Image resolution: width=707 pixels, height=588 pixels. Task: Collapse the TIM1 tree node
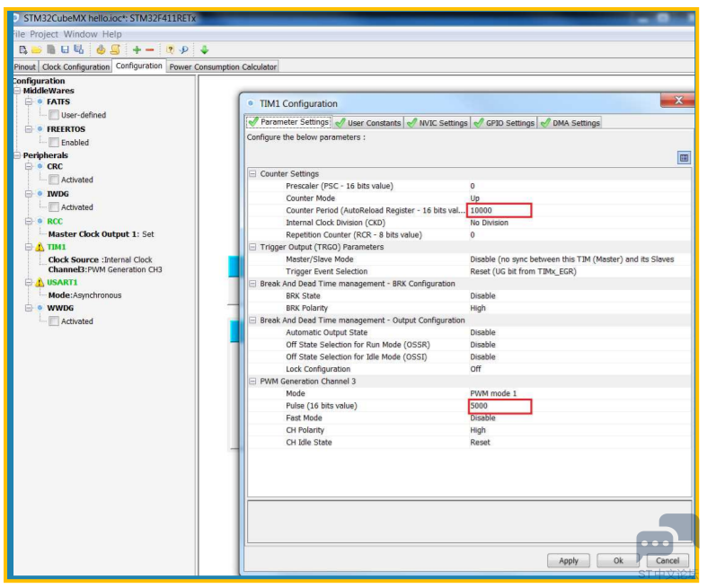click(x=29, y=248)
